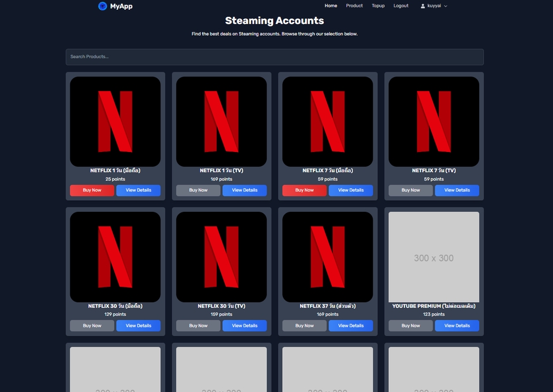Click the MyApp brand name text
The height and width of the screenshot is (392, 553).
[x=122, y=6]
